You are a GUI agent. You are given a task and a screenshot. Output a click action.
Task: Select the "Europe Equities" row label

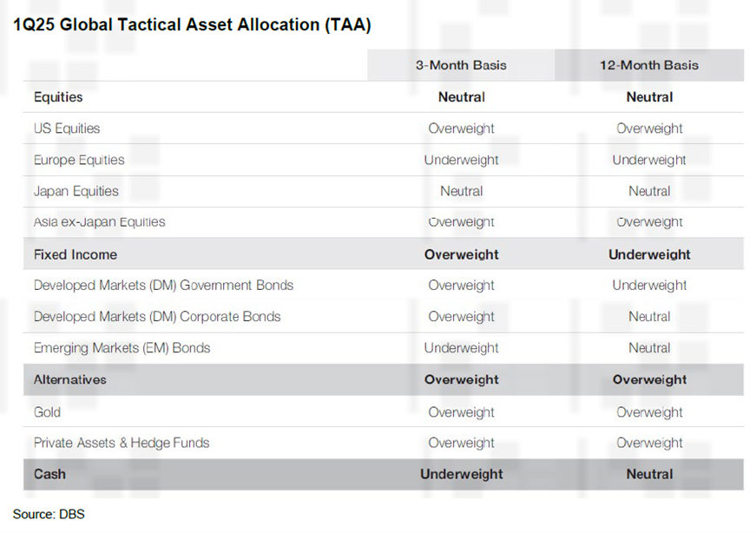coord(79,160)
